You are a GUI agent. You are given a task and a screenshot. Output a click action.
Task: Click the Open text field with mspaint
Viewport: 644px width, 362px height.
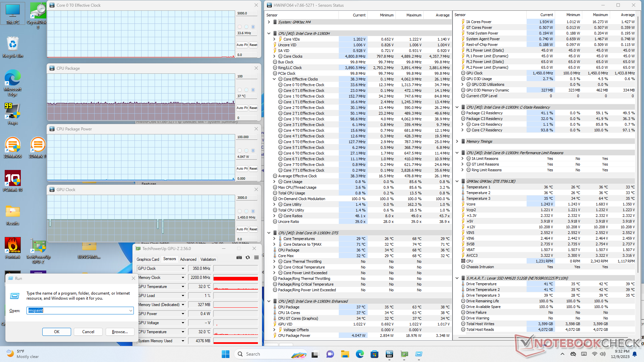click(x=77, y=311)
